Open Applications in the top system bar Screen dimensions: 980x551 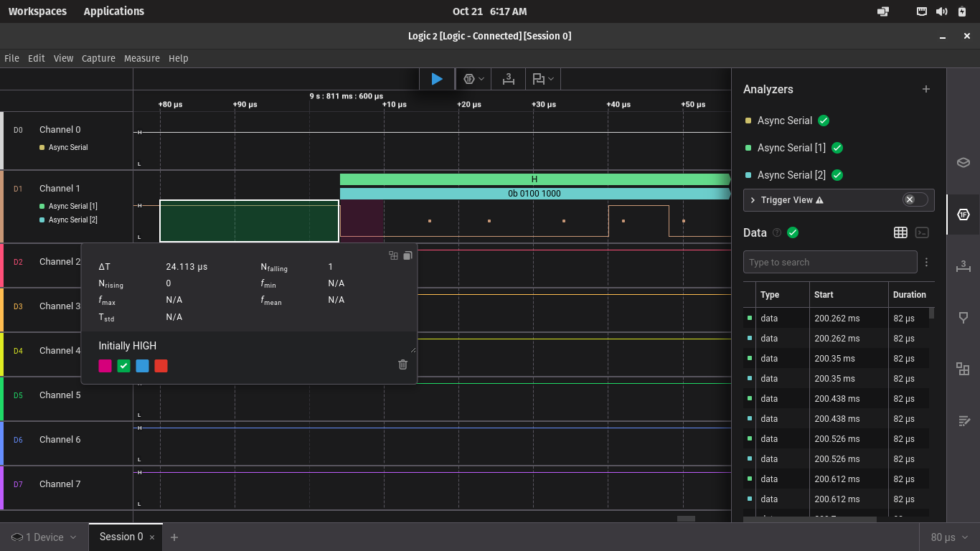113,11
